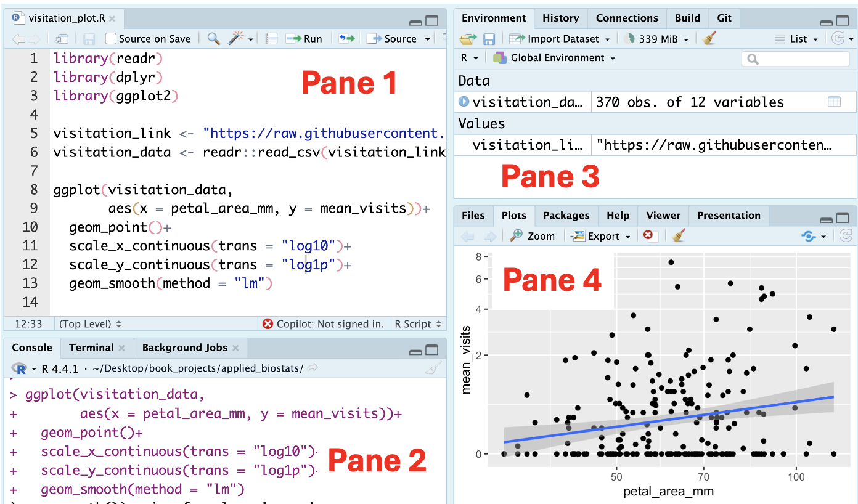Show next plot arrow in Plots pane
Viewport: 858px width, 504px height.
pos(489,236)
